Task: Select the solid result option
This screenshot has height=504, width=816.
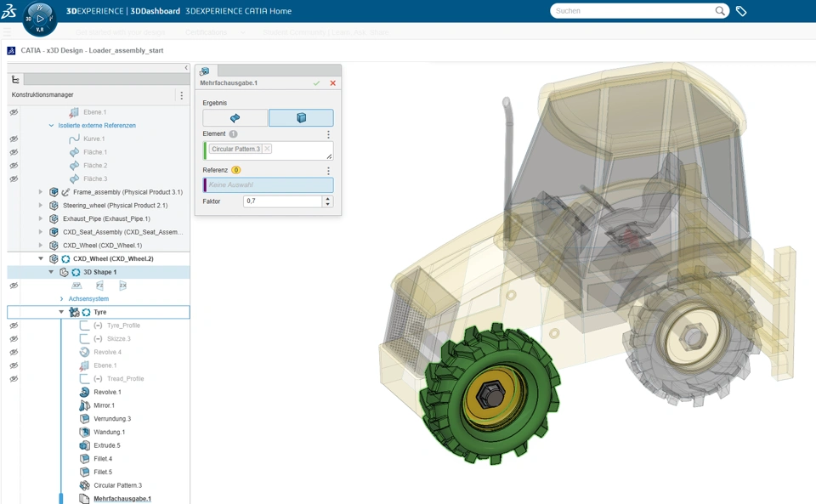Action: pos(301,118)
